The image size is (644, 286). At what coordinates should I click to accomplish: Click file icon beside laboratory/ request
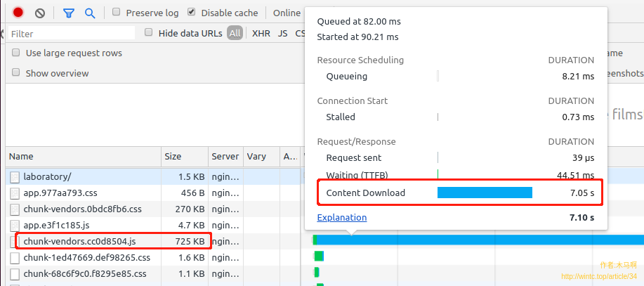pos(15,176)
